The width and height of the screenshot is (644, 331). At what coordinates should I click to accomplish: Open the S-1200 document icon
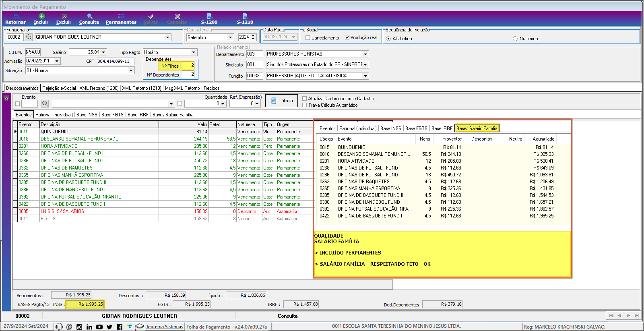click(x=209, y=16)
